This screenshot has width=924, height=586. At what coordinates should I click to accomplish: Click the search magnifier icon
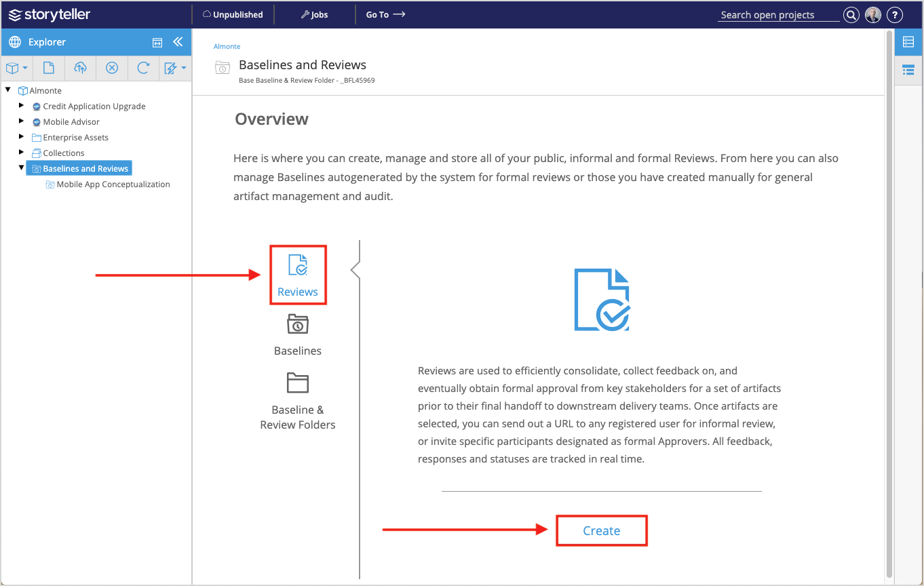coord(851,15)
